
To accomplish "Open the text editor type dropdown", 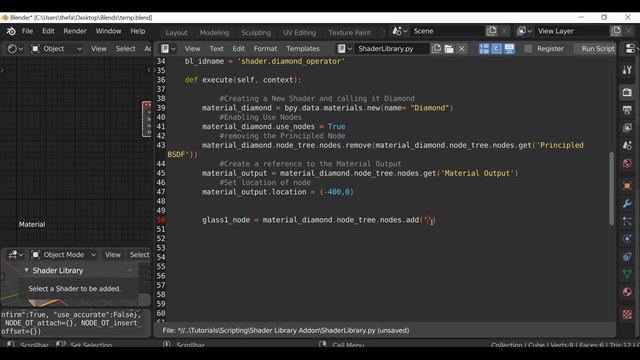I will coord(168,49).
